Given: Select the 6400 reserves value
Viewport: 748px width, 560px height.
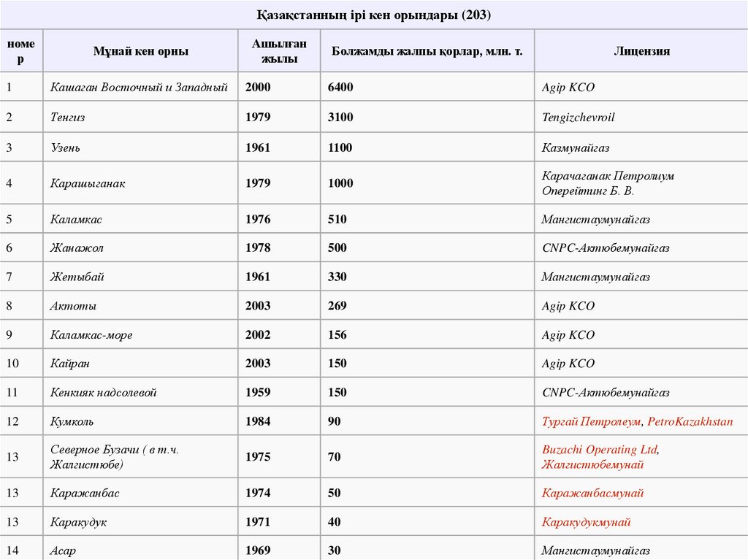Looking at the screenshot, I should coord(340,88).
